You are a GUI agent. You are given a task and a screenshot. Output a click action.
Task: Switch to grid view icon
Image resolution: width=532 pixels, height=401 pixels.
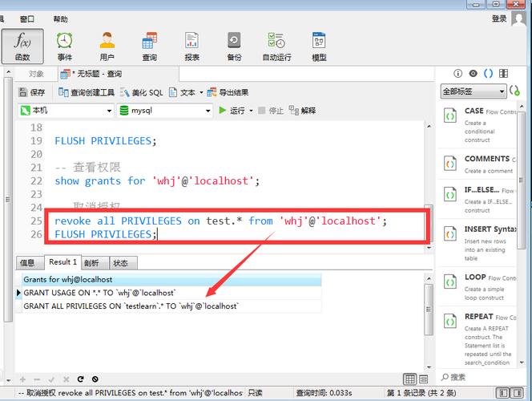(409, 379)
